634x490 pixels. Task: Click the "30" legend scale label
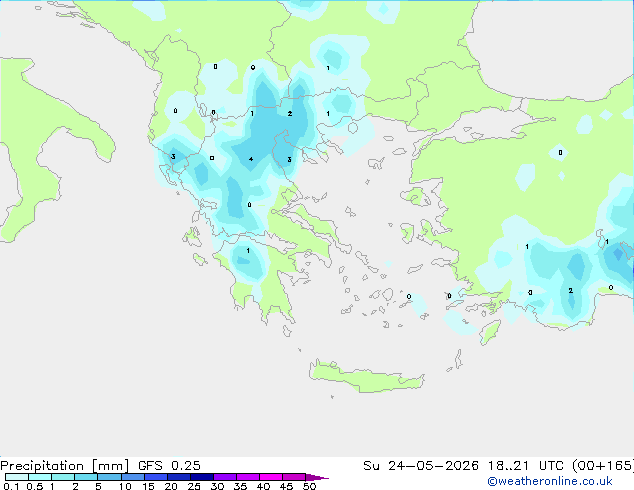click(217, 486)
